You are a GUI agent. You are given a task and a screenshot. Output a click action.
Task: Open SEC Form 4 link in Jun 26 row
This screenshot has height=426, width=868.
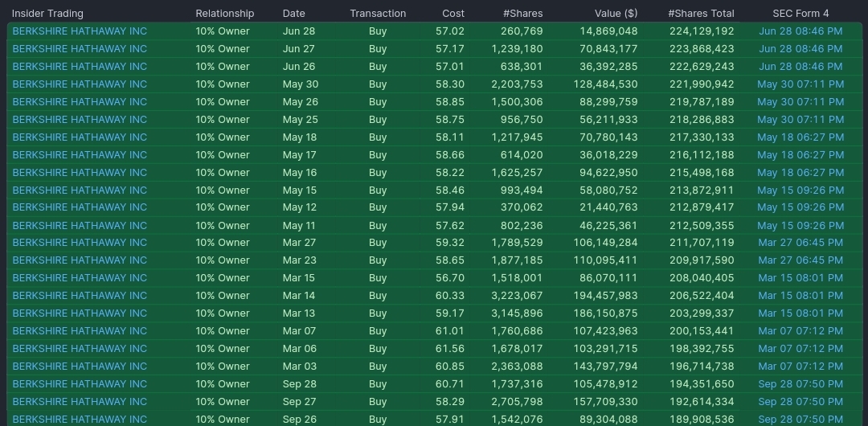(800, 67)
